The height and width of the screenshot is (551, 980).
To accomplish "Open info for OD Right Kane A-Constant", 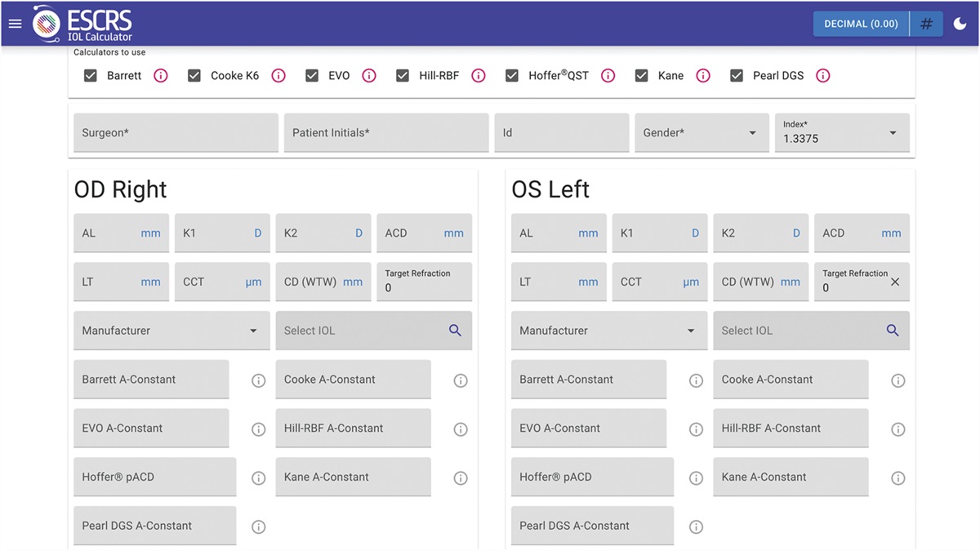I will tap(461, 478).
